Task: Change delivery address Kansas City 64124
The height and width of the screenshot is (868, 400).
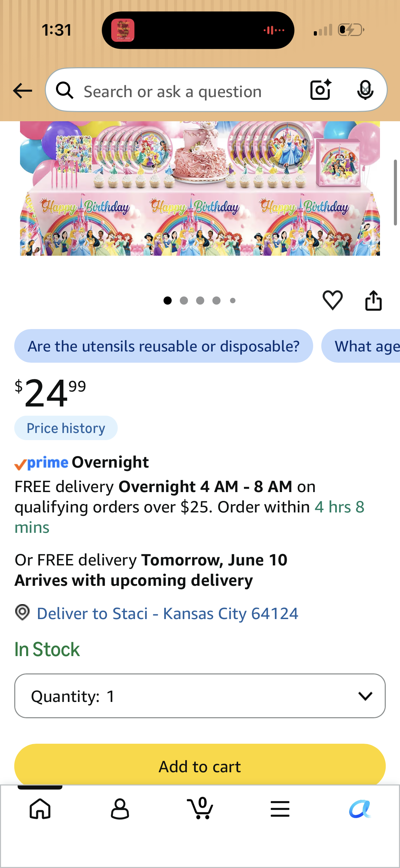Action: click(x=167, y=613)
